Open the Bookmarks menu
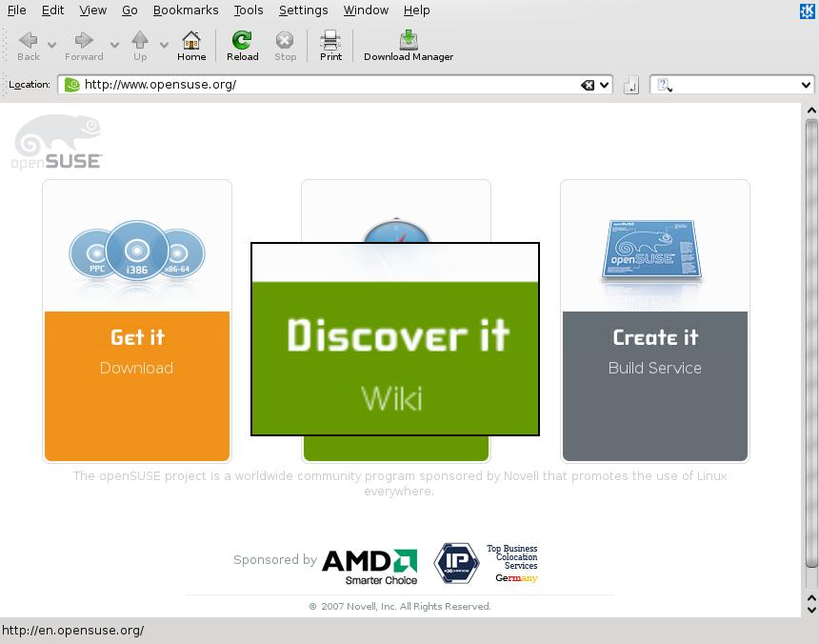This screenshot has width=819, height=644. (185, 10)
